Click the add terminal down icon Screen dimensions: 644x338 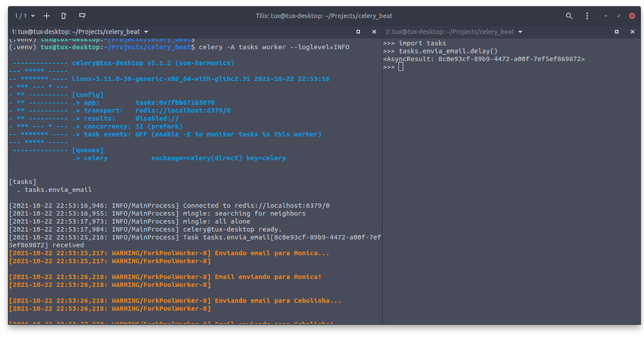click(82, 16)
